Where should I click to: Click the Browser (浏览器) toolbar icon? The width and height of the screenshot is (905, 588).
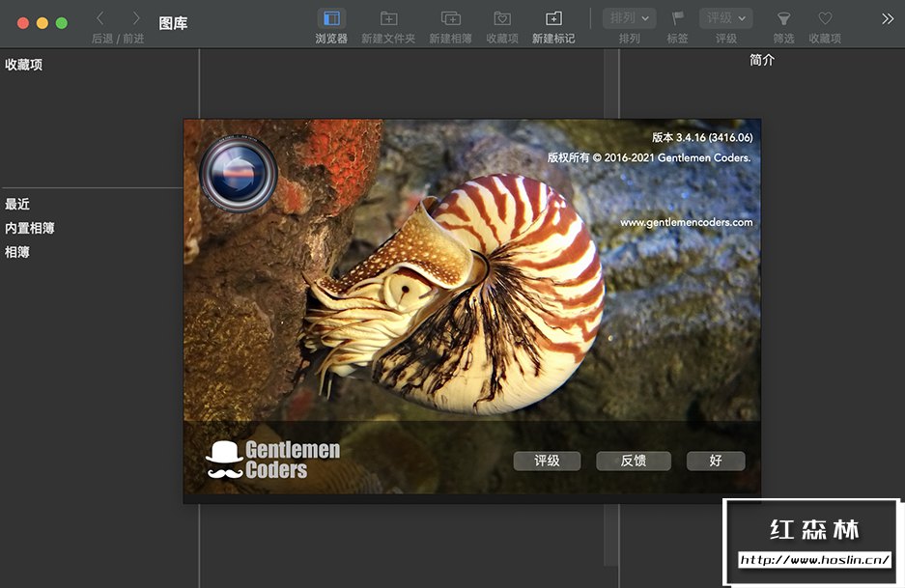331,18
